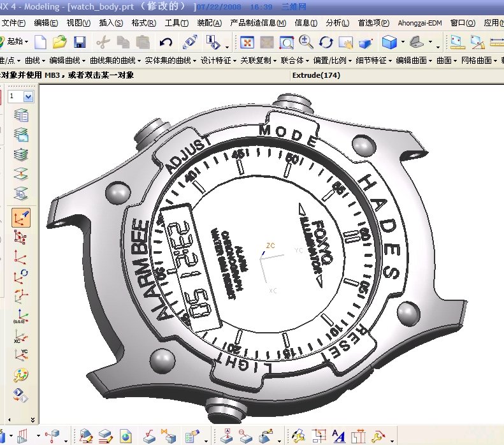Viewport: 504px width, 445px height.
Task: Select the Zoom In/Out magnifier tool
Action: click(306, 42)
